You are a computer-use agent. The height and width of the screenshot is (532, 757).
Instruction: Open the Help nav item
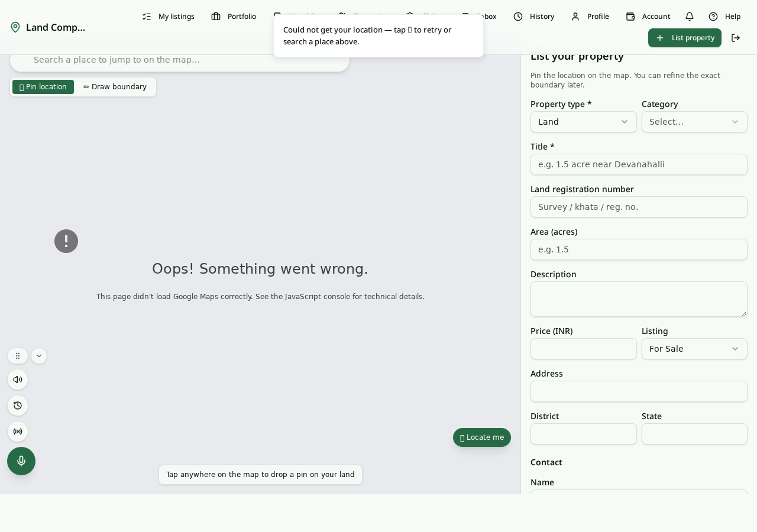(724, 17)
